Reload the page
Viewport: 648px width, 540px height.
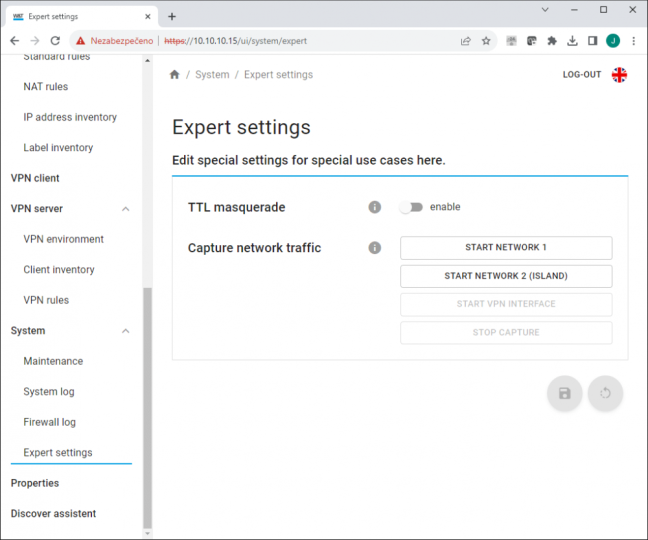pos(55,40)
